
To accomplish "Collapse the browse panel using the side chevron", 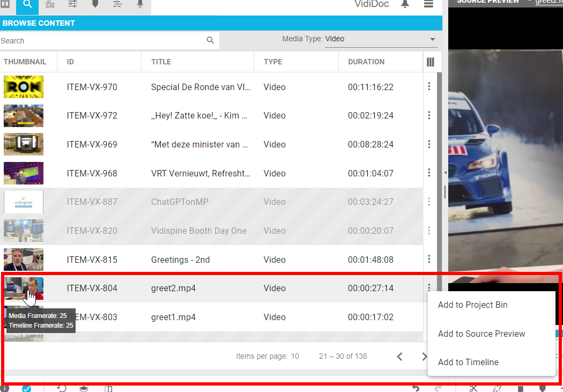I will [445, 173].
